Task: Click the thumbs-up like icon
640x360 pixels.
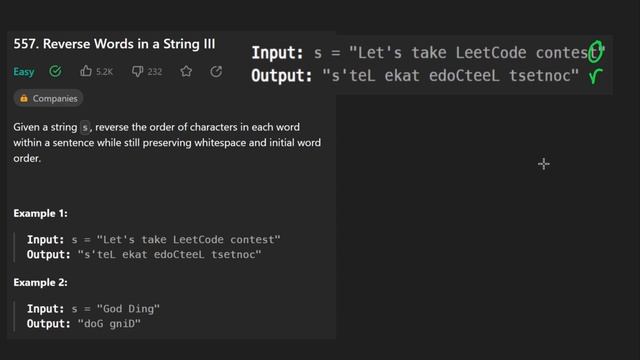Action: 86,71
